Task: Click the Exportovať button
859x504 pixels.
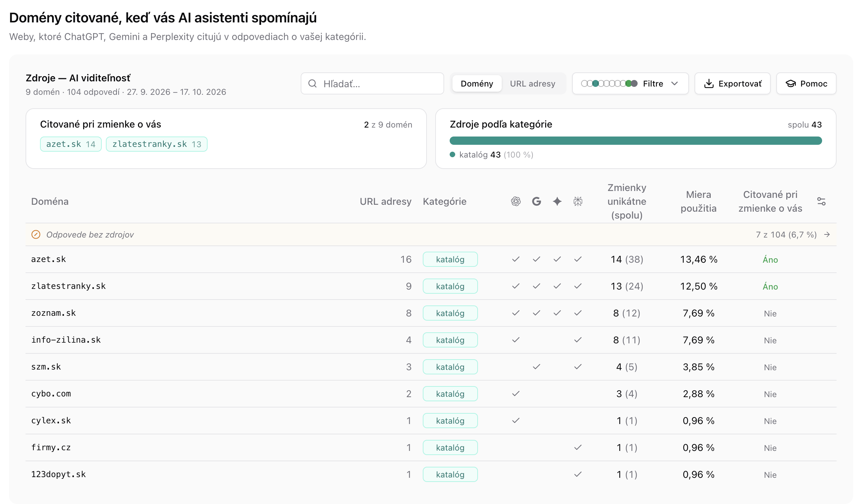Action: (x=732, y=83)
